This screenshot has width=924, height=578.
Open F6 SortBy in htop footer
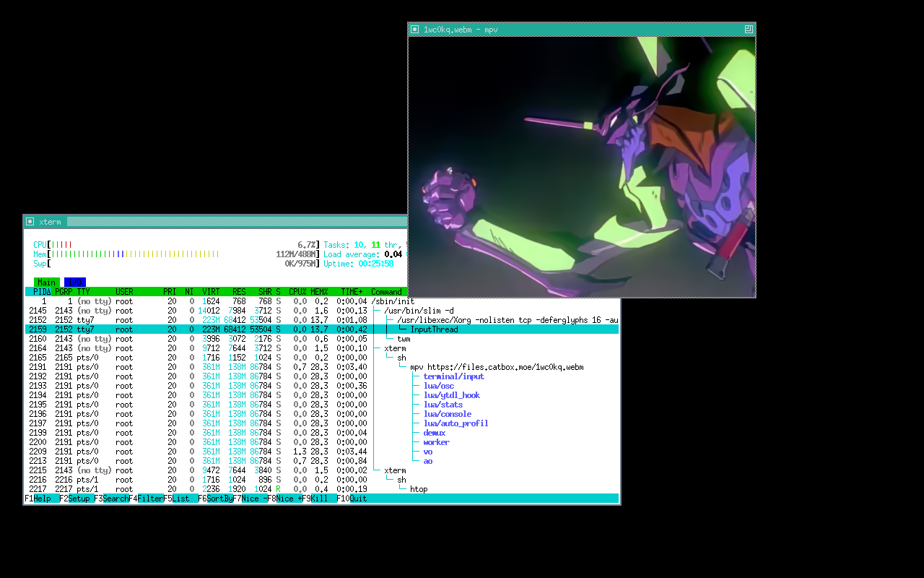[x=215, y=499]
